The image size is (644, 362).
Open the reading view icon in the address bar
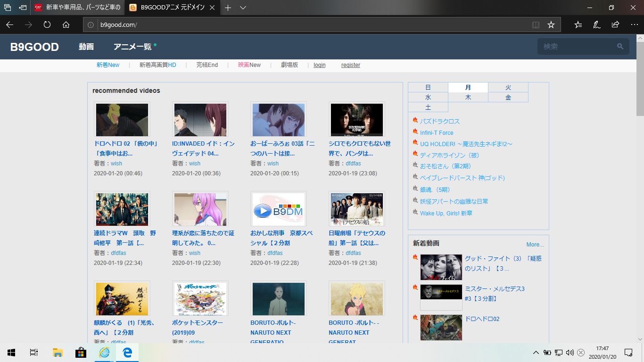pos(536,25)
